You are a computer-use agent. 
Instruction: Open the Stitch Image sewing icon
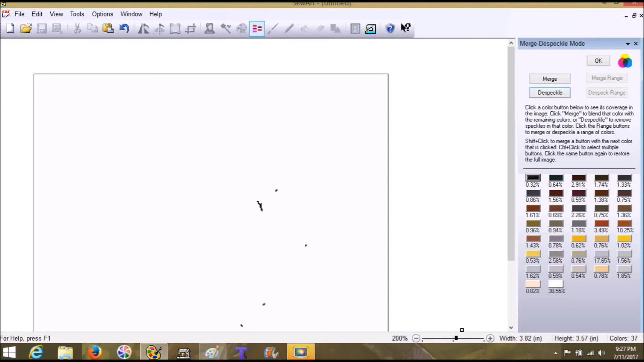[x=370, y=29]
